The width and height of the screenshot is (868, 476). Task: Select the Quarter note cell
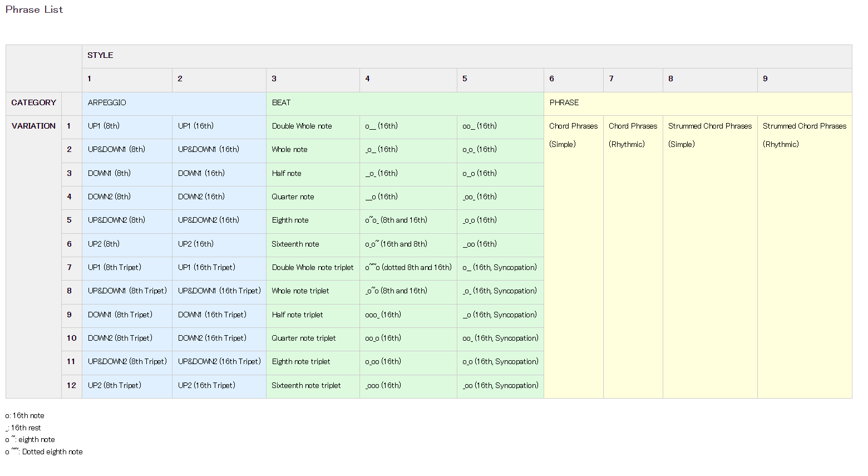click(x=313, y=198)
